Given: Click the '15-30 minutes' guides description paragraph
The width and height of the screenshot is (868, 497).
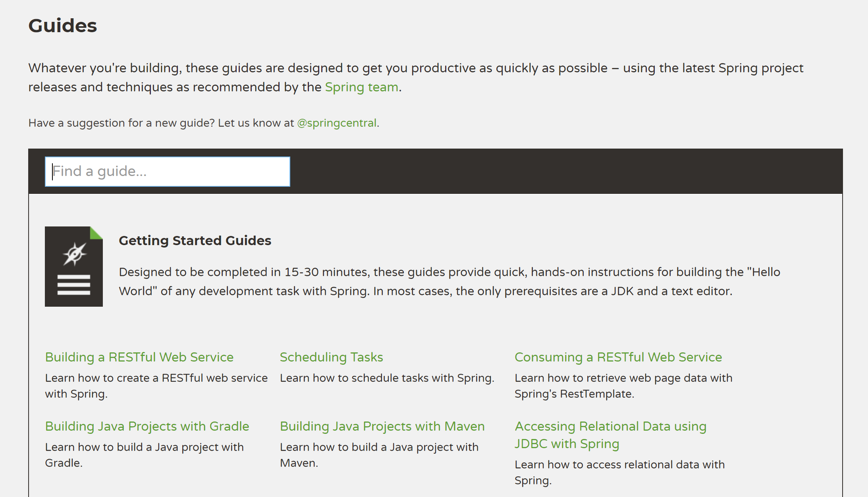Looking at the screenshot, I should click(449, 282).
